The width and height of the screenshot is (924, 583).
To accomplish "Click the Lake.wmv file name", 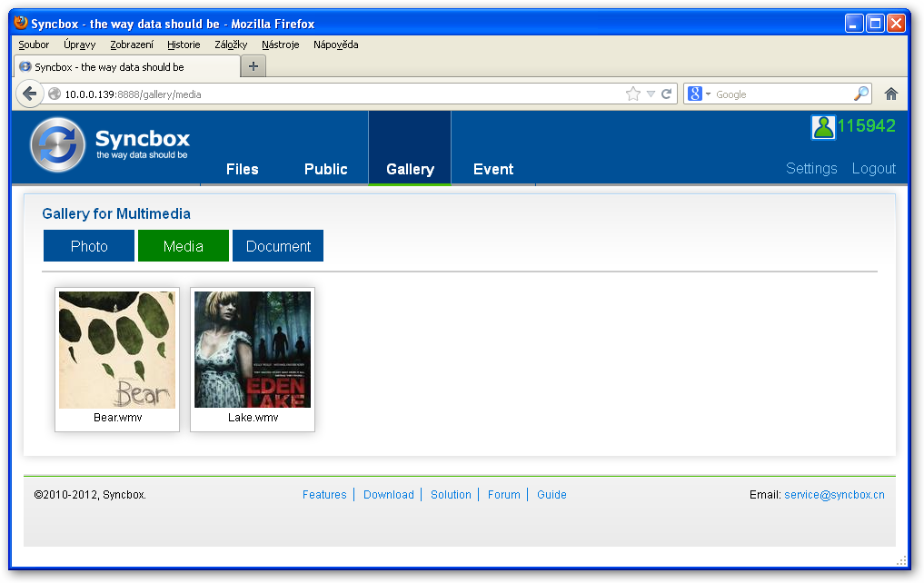I will pyautogui.click(x=253, y=418).
